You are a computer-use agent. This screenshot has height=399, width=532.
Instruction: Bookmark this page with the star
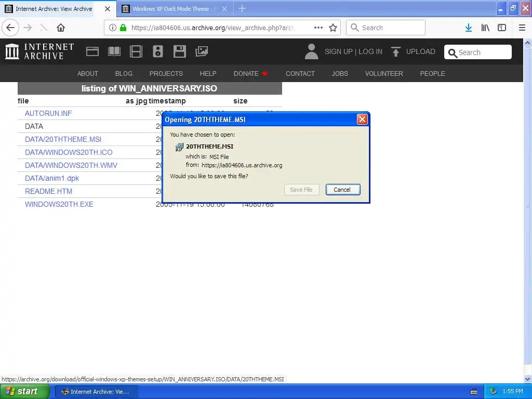pyautogui.click(x=333, y=28)
